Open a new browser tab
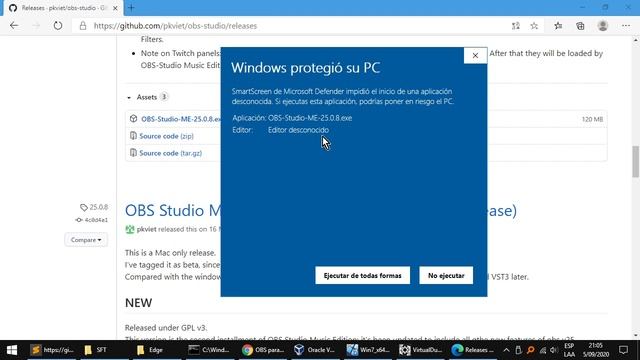The height and width of the screenshot is (360, 640). 131,8
